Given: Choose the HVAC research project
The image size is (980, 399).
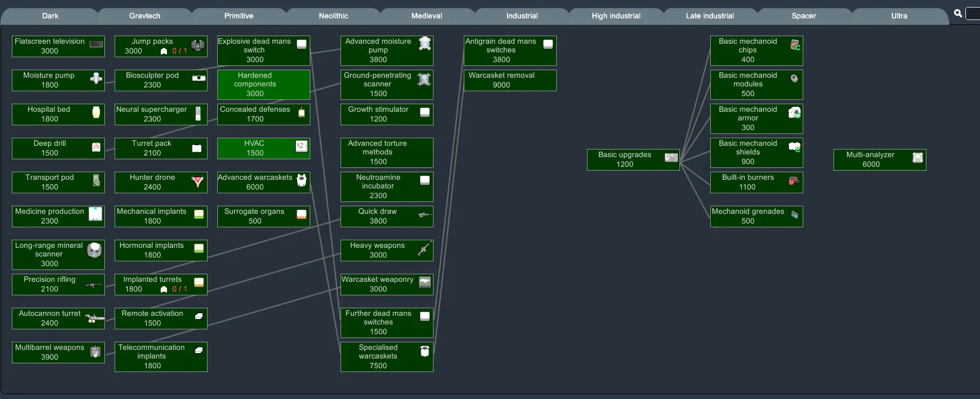Looking at the screenshot, I should (x=255, y=148).
